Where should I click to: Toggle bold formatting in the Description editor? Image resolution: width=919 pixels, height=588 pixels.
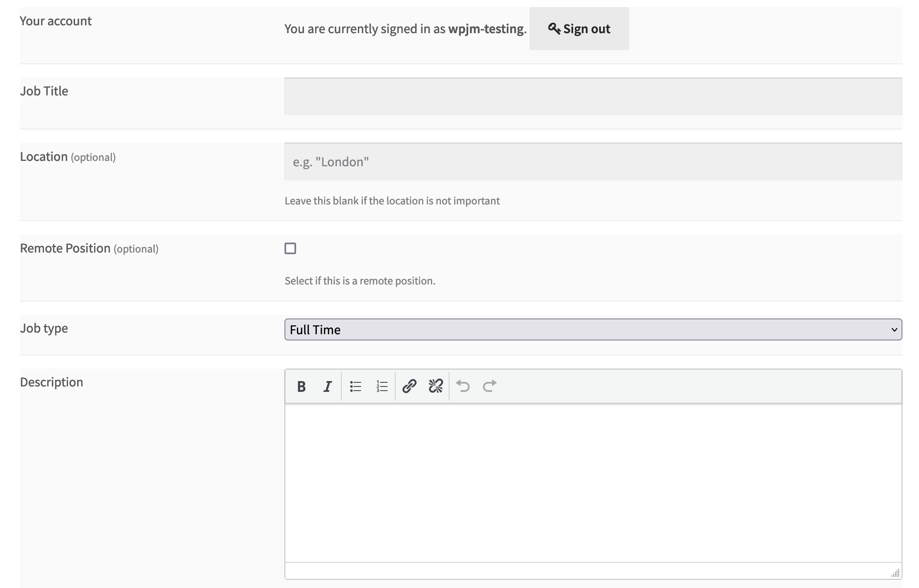point(301,386)
